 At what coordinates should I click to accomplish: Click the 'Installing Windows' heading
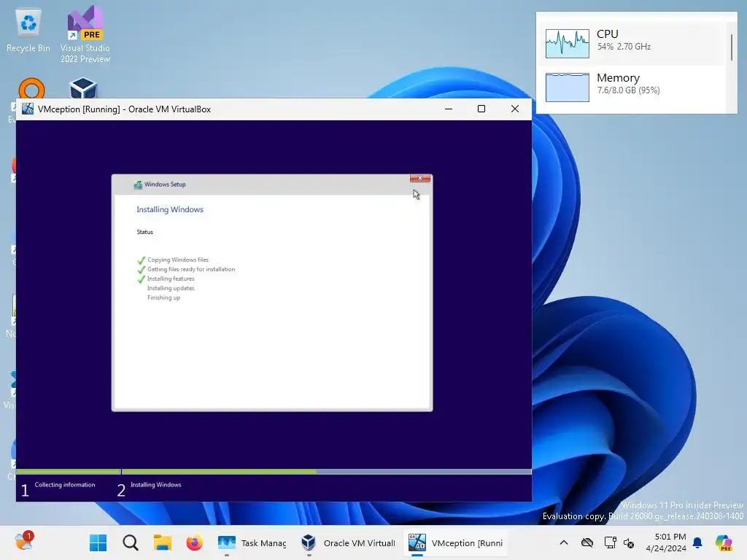click(170, 209)
